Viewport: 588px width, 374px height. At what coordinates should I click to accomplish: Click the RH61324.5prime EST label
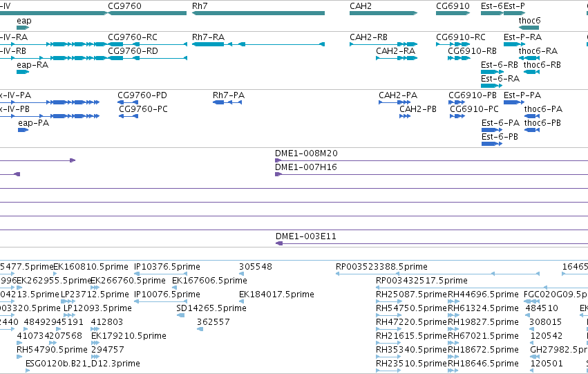483,308
